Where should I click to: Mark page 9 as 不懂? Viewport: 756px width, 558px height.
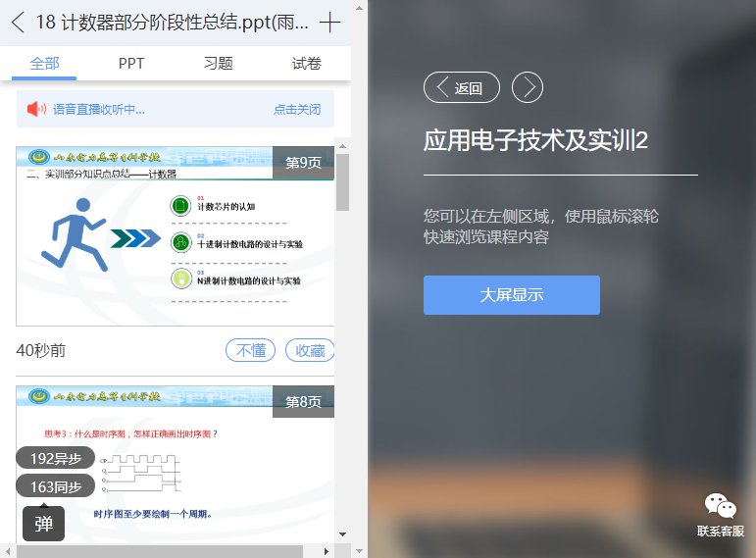pos(250,350)
